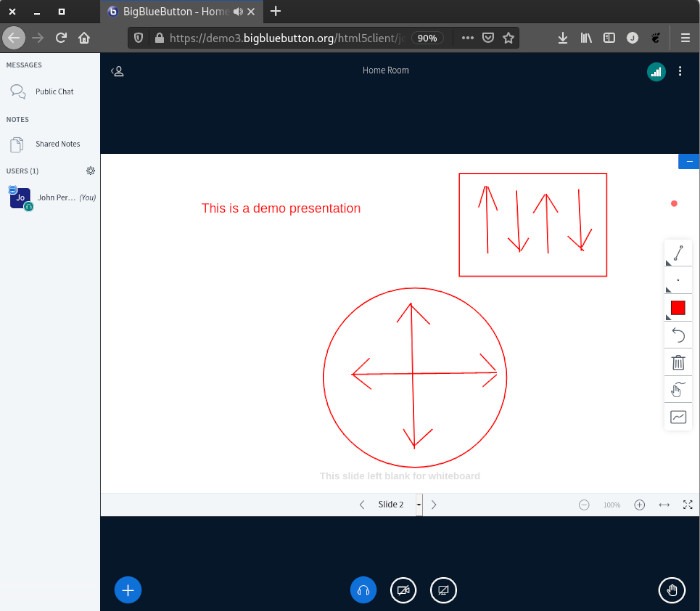Screen dimensions: 700x611
Task: Make presentation fullscreen
Action: (x=688, y=505)
